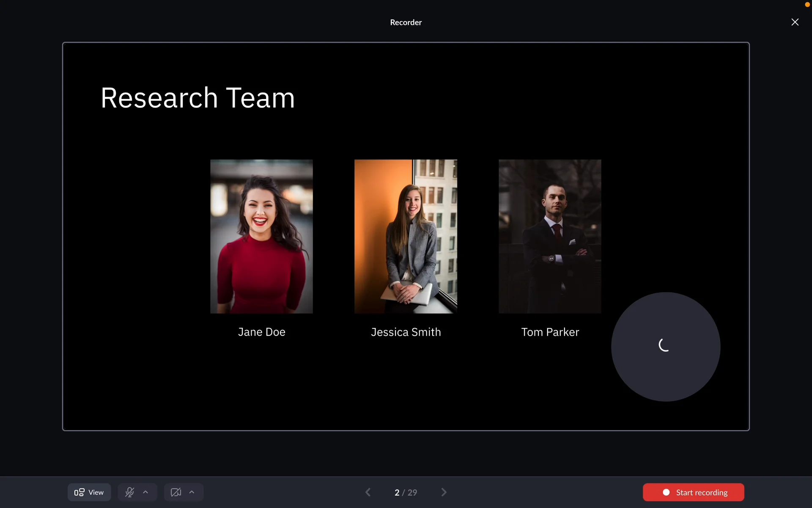Turn on the camera

point(176,492)
